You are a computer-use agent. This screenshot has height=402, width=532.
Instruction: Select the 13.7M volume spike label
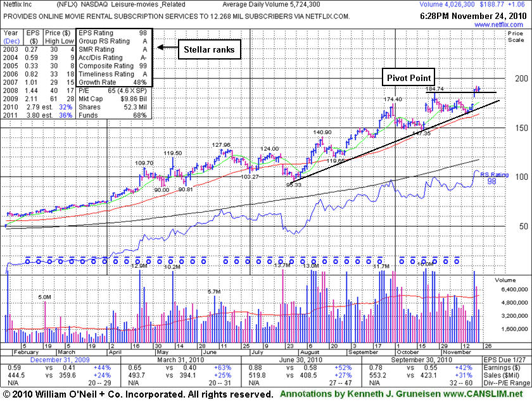tap(282, 265)
